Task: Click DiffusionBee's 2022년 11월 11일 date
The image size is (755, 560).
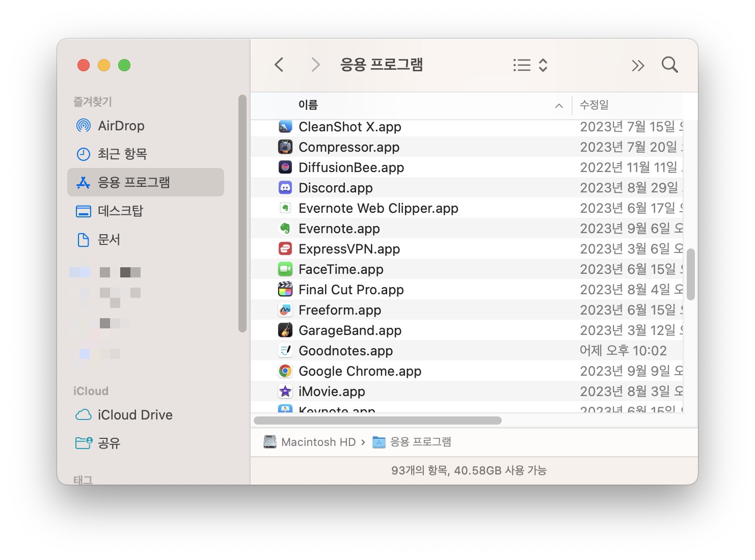Action: click(631, 167)
